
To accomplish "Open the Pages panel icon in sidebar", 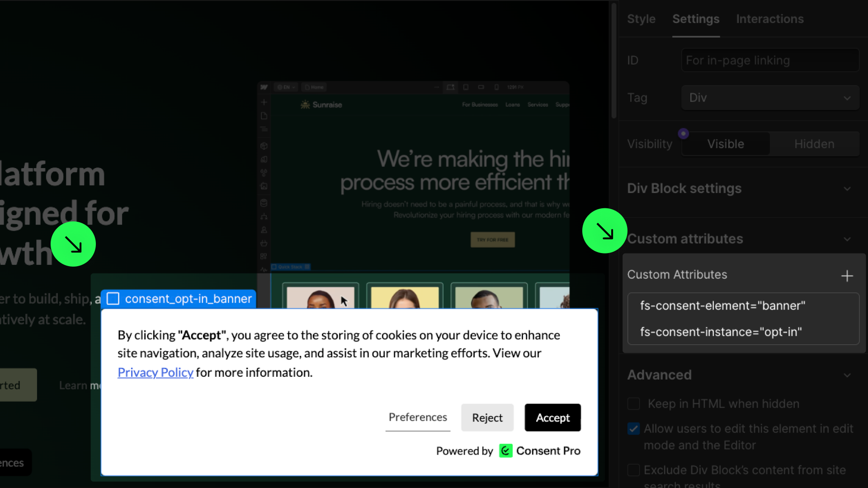I will (x=264, y=116).
